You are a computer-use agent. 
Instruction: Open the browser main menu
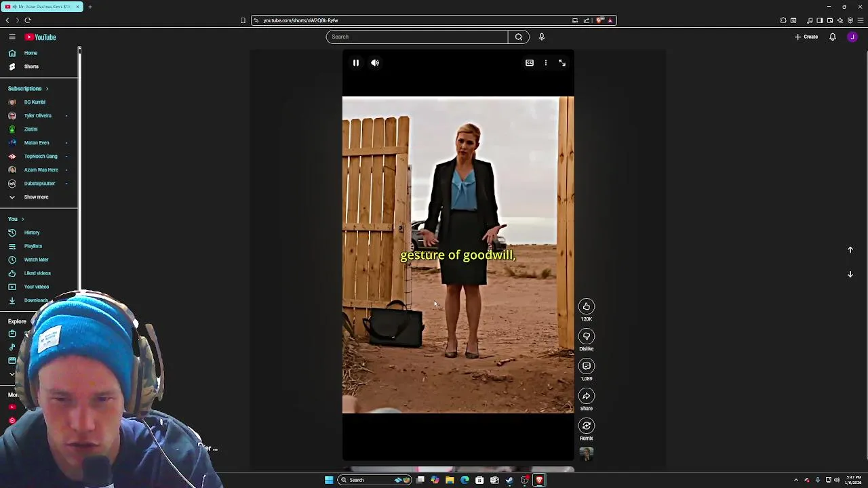tap(861, 20)
